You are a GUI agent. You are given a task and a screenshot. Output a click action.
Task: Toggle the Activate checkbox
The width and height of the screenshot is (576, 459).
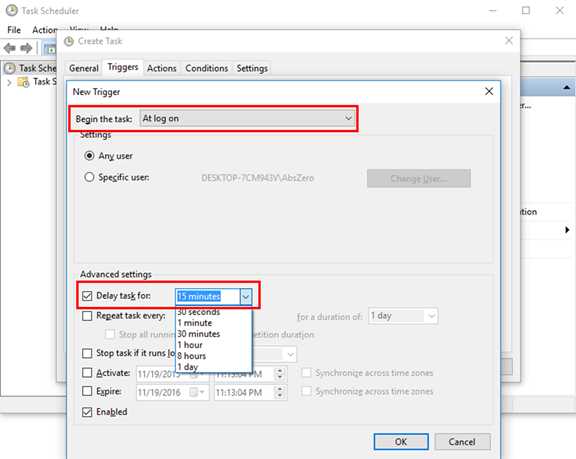87,373
